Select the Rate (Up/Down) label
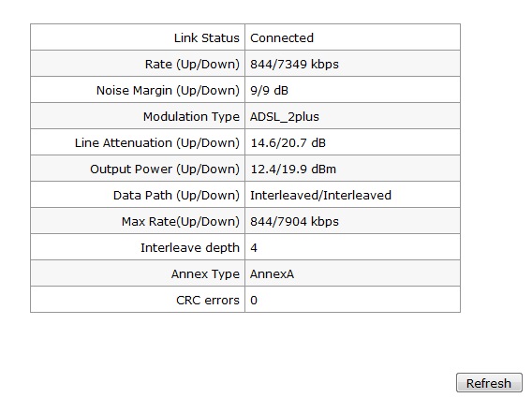 (192, 64)
